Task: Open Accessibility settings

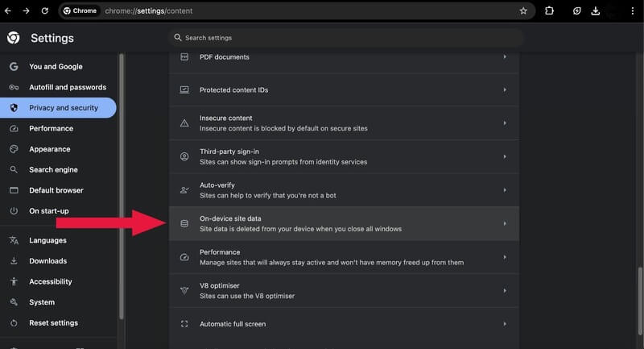Action: pyautogui.click(x=58, y=281)
